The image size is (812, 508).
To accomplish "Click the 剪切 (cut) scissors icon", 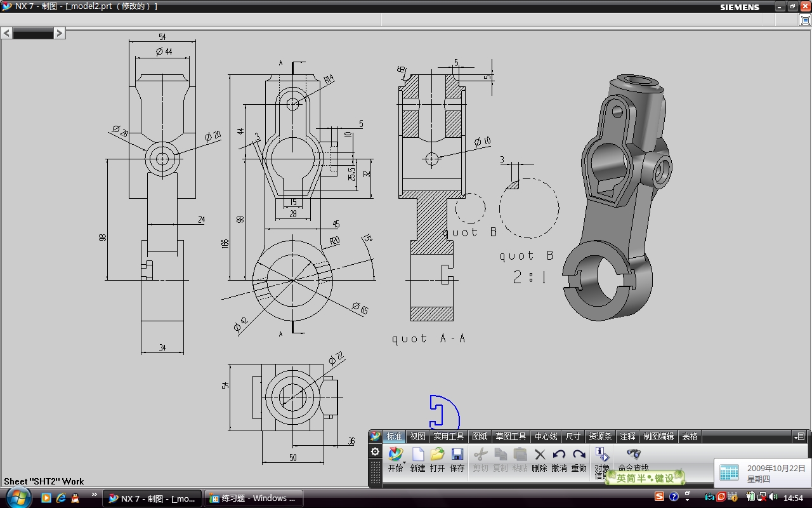I will point(480,460).
